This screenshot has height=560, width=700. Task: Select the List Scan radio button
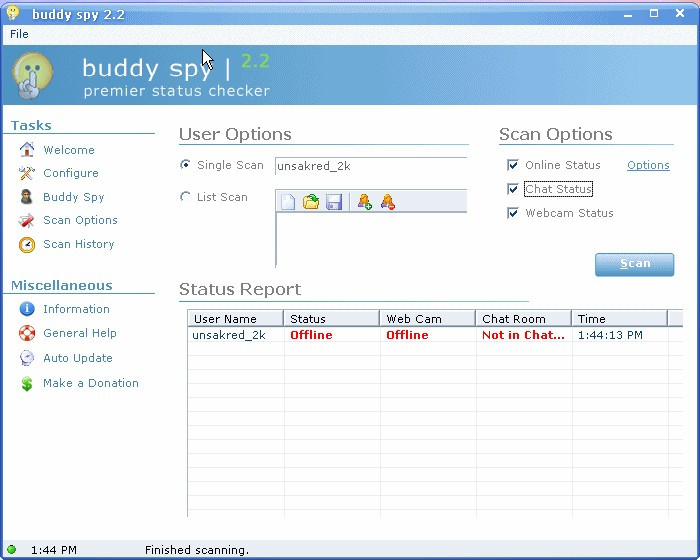[x=185, y=196]
